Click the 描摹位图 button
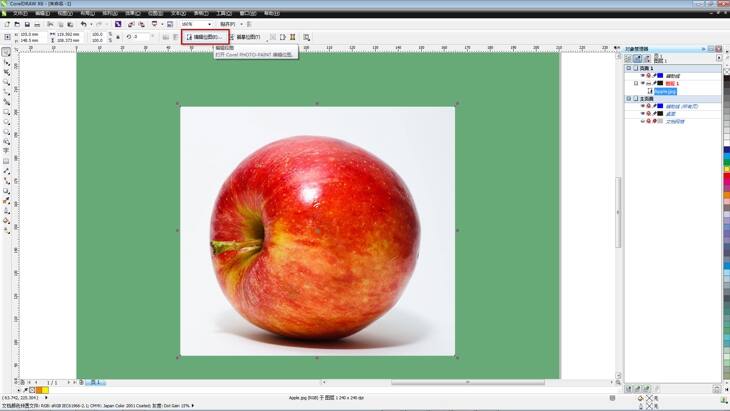 click(247, 37)
